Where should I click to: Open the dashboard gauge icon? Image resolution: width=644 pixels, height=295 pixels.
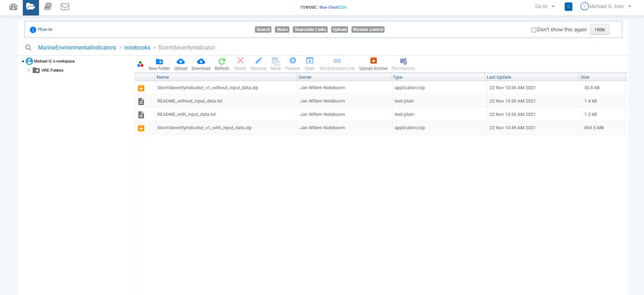[x=13, y=7]
